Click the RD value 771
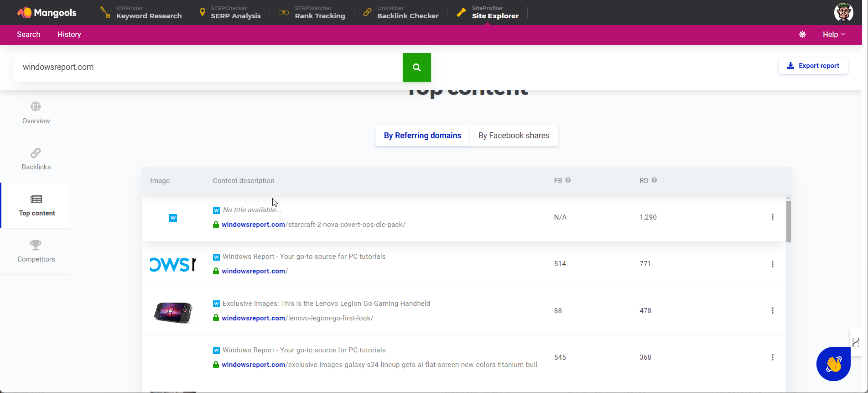 [x=645, y=264]
